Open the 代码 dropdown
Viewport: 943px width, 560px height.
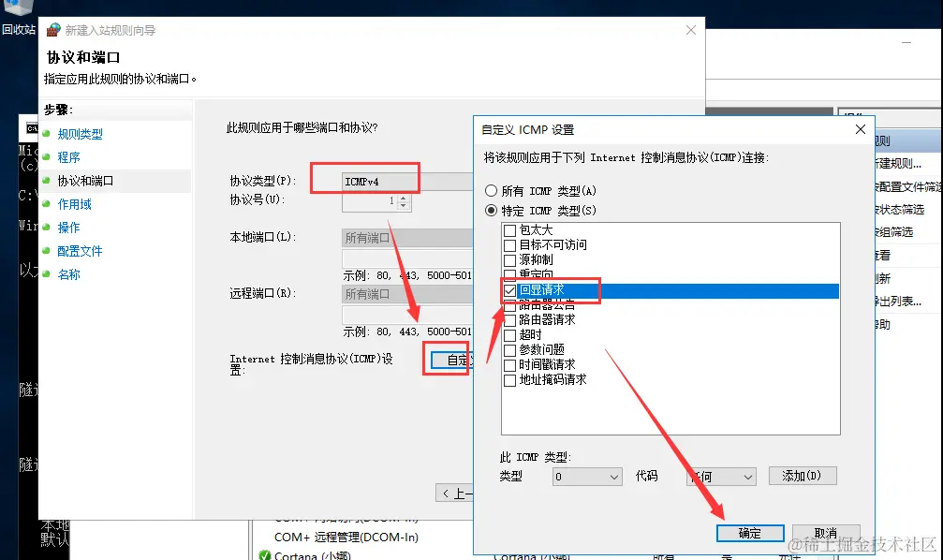click(x=721, y=477)
